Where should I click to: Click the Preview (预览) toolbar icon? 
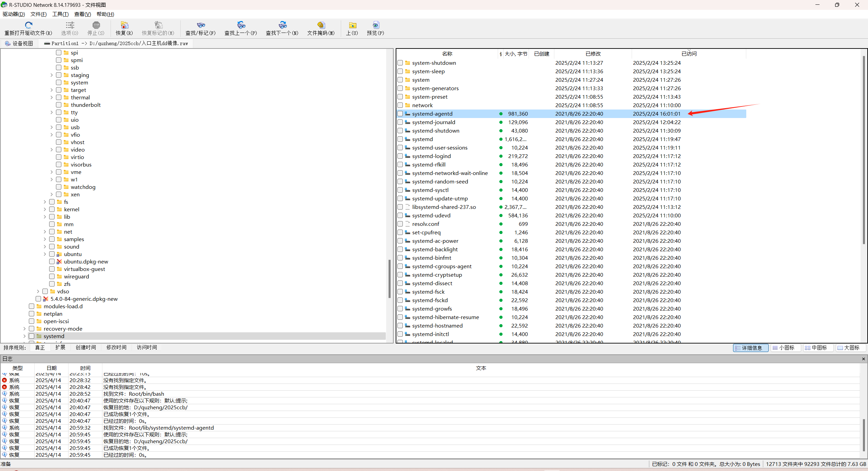[x=376, y=25]
